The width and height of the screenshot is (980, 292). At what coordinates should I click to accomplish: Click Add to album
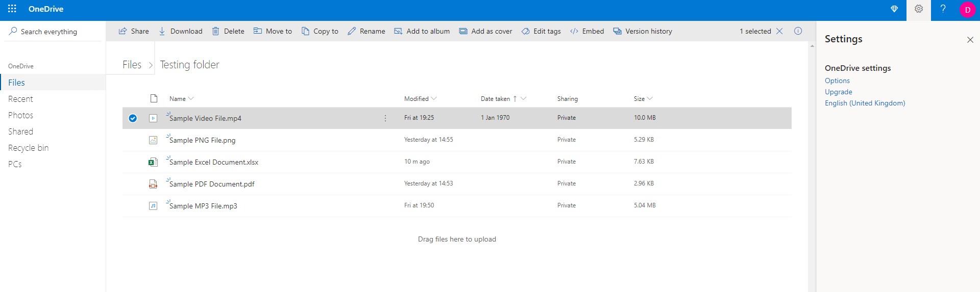coord(422,31)
